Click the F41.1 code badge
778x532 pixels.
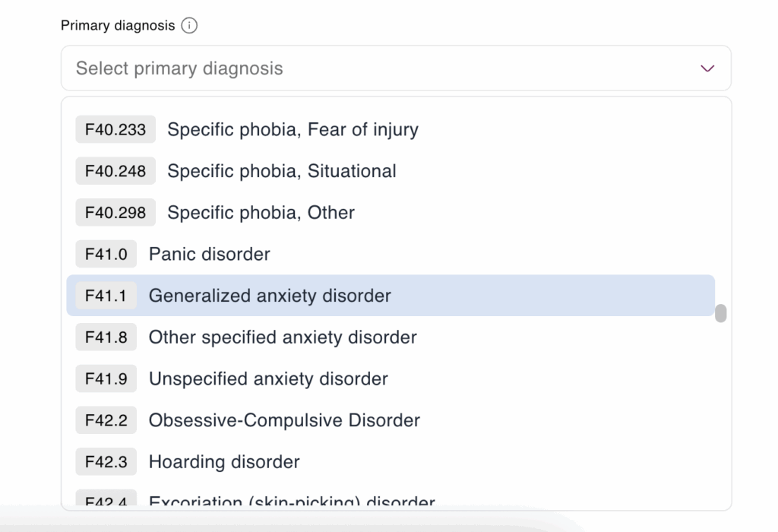[106, 296]
